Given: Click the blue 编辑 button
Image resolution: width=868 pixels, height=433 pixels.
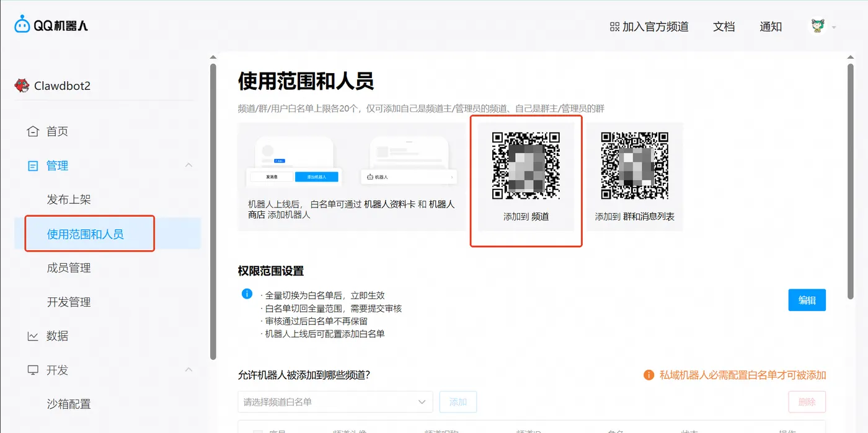Looking at the screenshot, I should pyautogui.click(x=807, y=300).
